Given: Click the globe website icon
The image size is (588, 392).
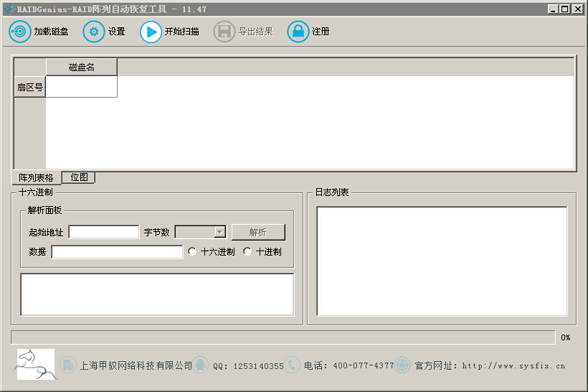Looking at the screenshot, I should click(402, 365).
